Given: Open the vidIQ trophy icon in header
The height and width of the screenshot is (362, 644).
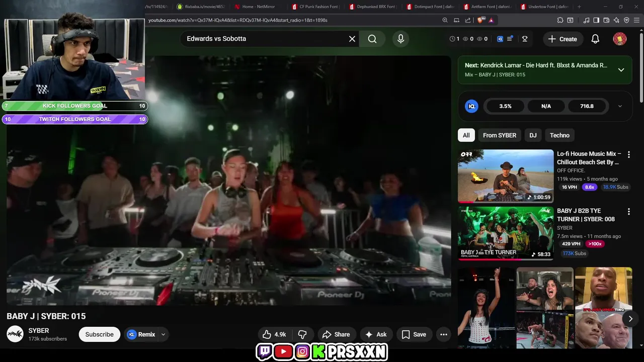Looking at the screenshot, I should [x=525, y=39].
